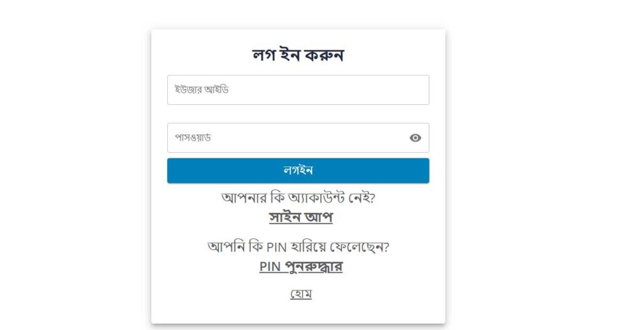Click the আপনার কি অ্যাকাউন্ট নেই? text
This screenshot has height=330, width=644.
pos(298,197)
